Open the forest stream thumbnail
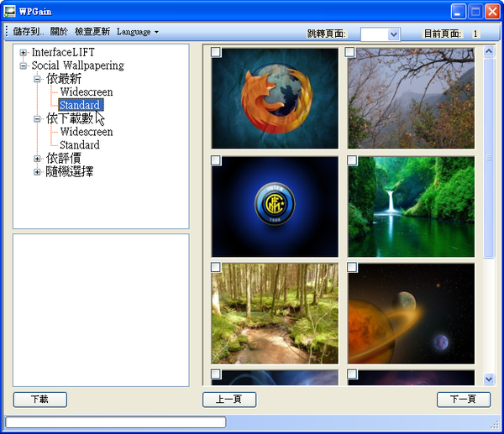504x434 pixels. (x=275, y=313)
